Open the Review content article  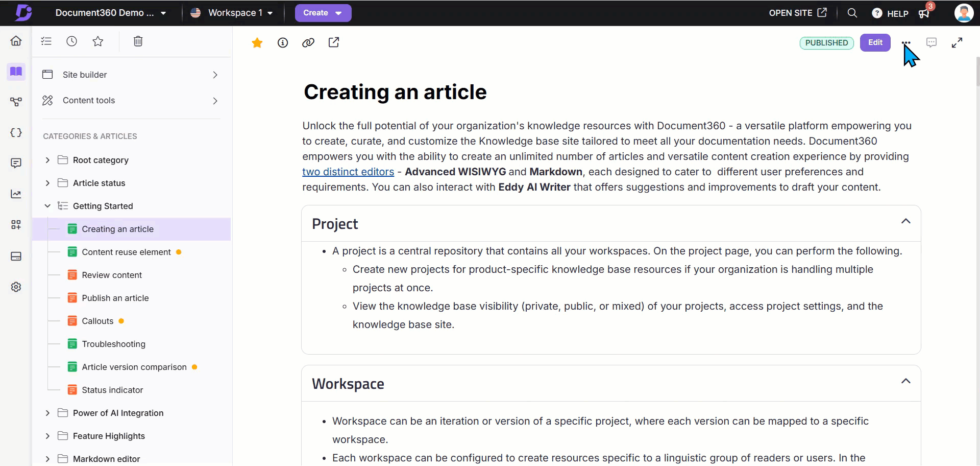112,275
